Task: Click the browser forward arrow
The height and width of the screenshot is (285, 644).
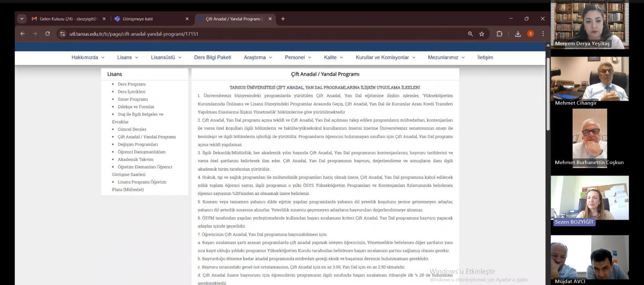Action: pyautogui.click(x=35, y=34)
